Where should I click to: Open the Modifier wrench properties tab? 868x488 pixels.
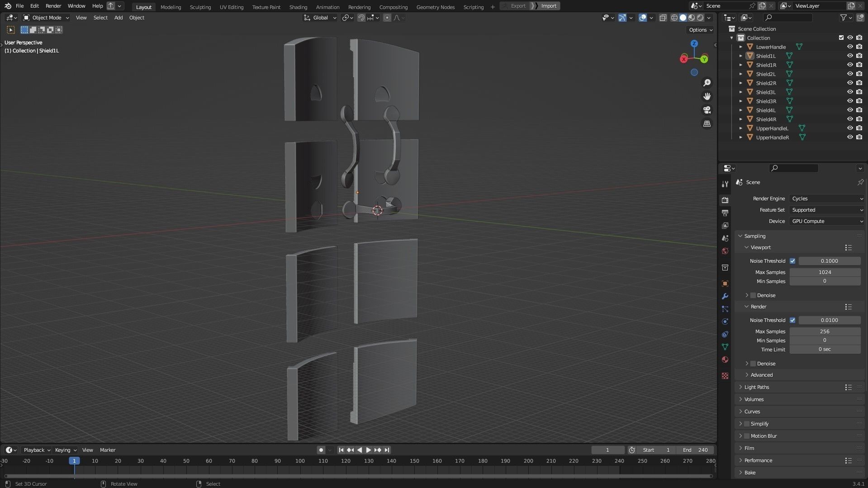coord(725,296)
